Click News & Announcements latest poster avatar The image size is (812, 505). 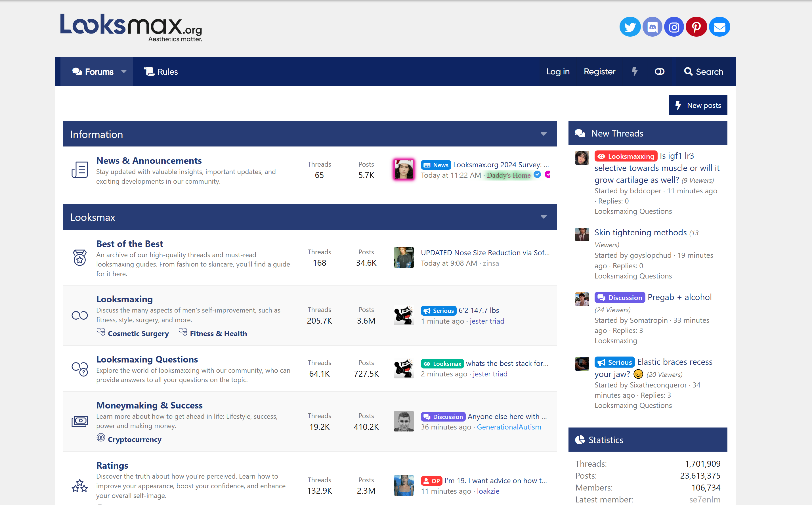coord(403,169)
